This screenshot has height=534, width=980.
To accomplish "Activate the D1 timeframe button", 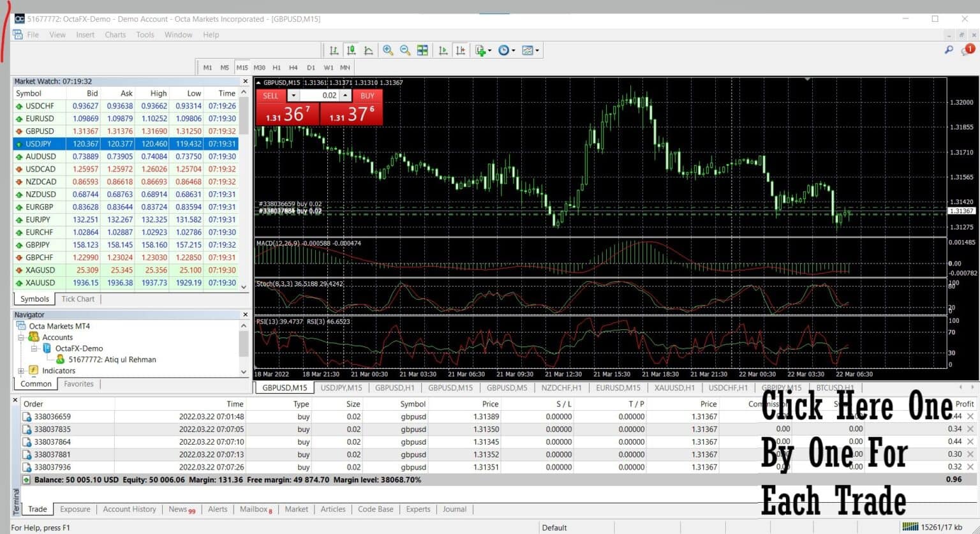I will 311,67.
